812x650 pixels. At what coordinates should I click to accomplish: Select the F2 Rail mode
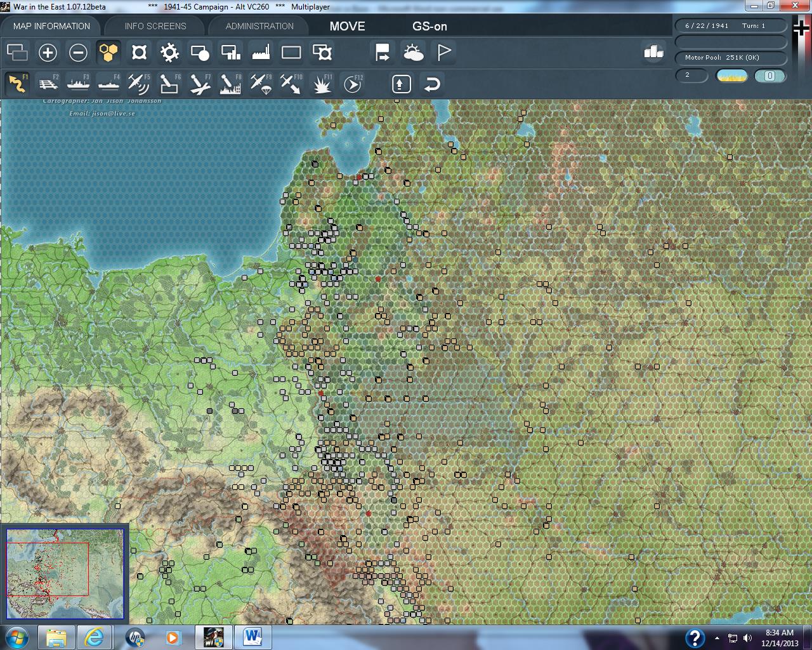pos(48,84)
